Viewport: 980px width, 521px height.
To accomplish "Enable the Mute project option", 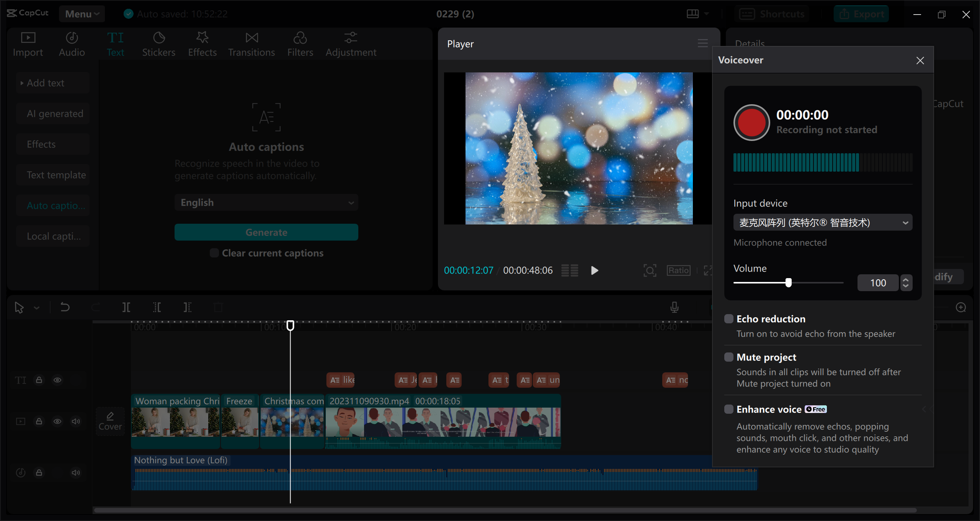I will (x=728, y=357).
